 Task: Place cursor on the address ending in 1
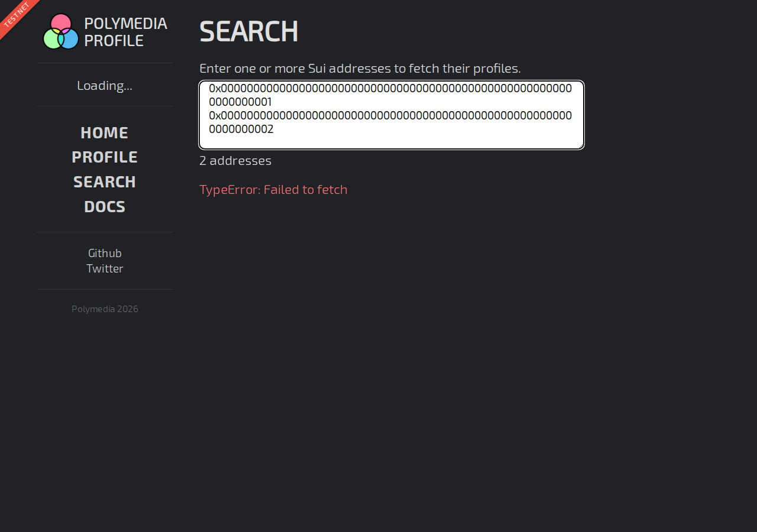[390, 95]
